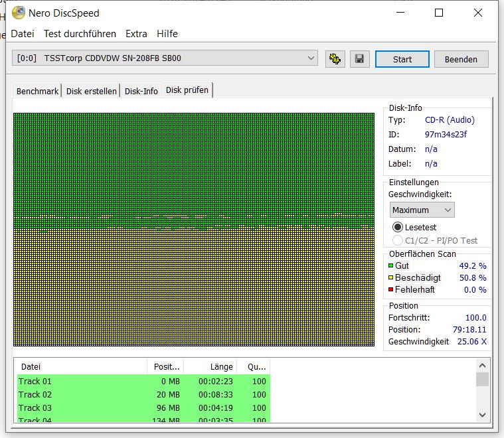The image size is (504, 438).
Task: Click the track list scroll down arrow
Action: (x=482, y=415)
